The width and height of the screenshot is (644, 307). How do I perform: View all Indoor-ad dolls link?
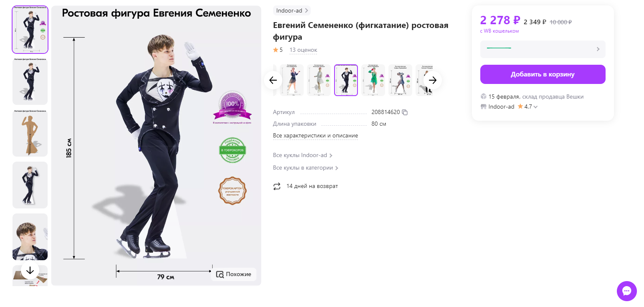tap(302, 155)
